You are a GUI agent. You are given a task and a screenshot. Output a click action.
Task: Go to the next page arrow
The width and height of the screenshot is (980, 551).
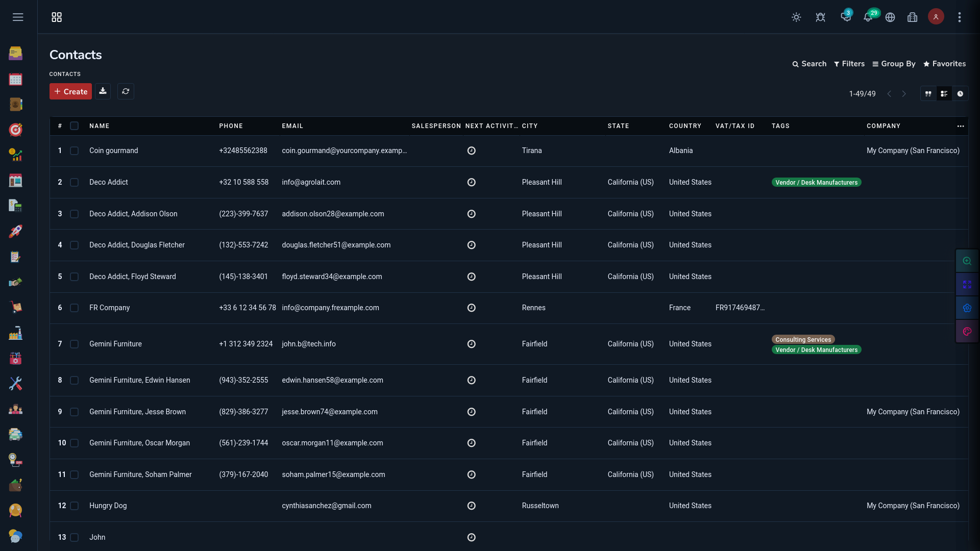904,94
